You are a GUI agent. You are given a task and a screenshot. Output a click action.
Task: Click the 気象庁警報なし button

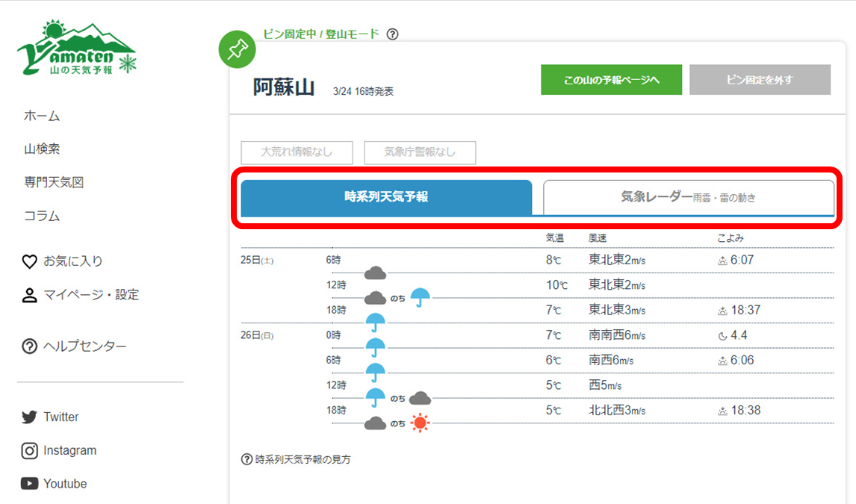[x=420, y=152]
